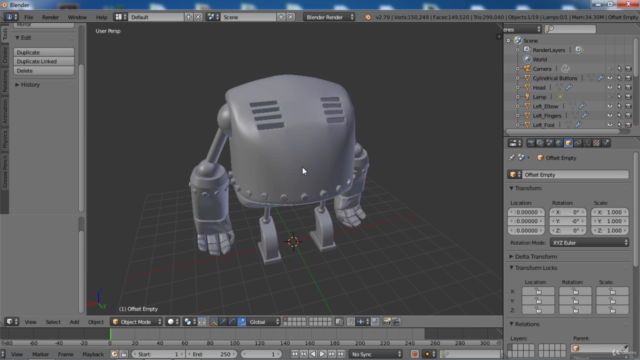
Task: Open the No Sync playback dropdown
Action: coord(376,354)
